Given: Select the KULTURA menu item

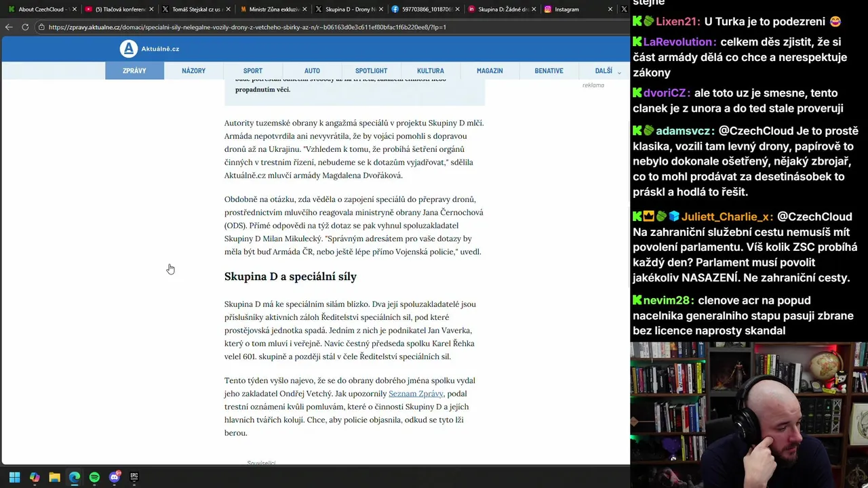Looking at the screenshot, I should point(431,70).
